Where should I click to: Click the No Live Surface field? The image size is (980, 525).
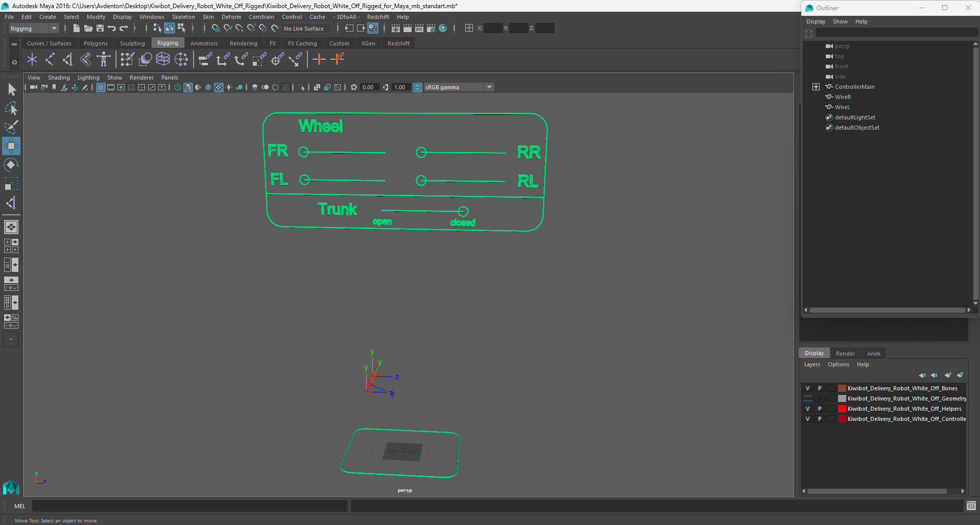point(306,29)
